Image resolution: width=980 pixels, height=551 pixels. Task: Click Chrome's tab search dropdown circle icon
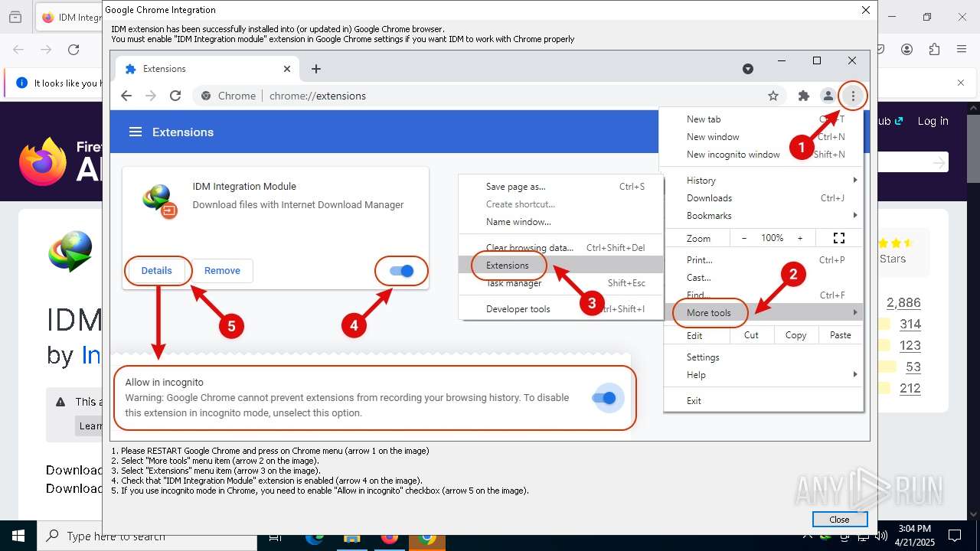click(x=748, y=69)
